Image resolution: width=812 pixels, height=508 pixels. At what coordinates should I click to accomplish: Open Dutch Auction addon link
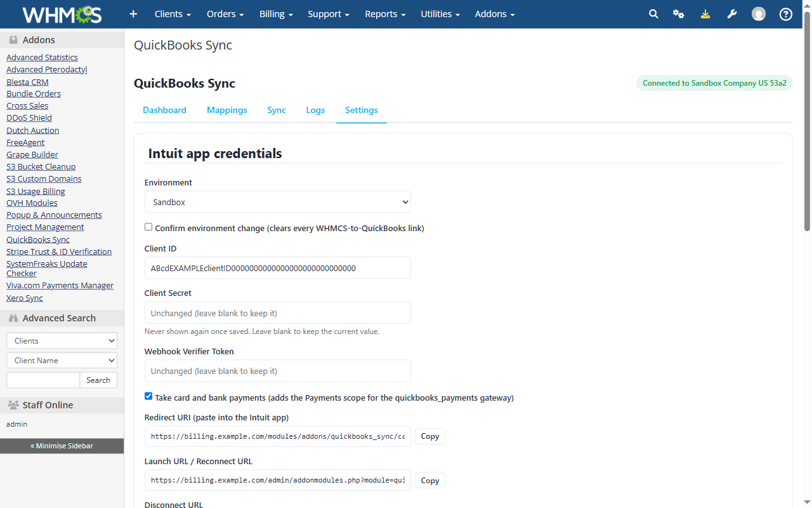click(33, 130)
